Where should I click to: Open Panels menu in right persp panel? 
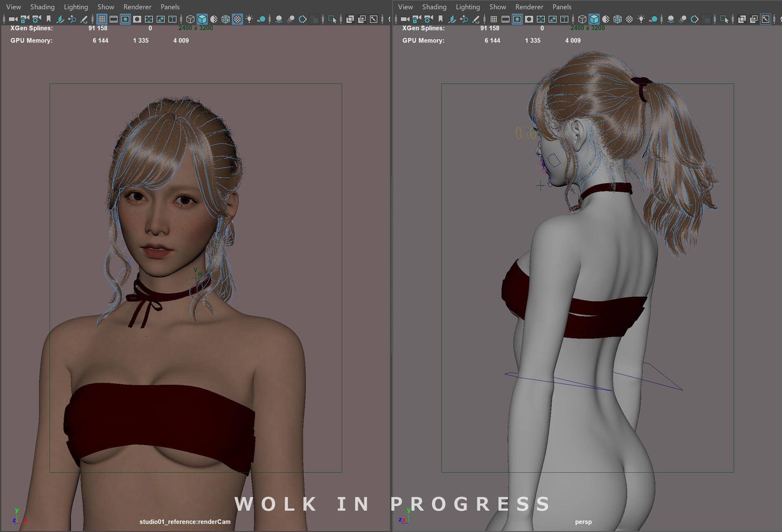(562, 7)
